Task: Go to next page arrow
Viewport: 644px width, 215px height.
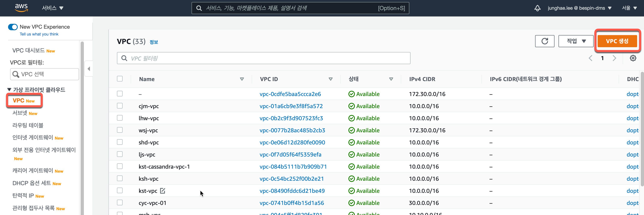Action: (614, 58)
